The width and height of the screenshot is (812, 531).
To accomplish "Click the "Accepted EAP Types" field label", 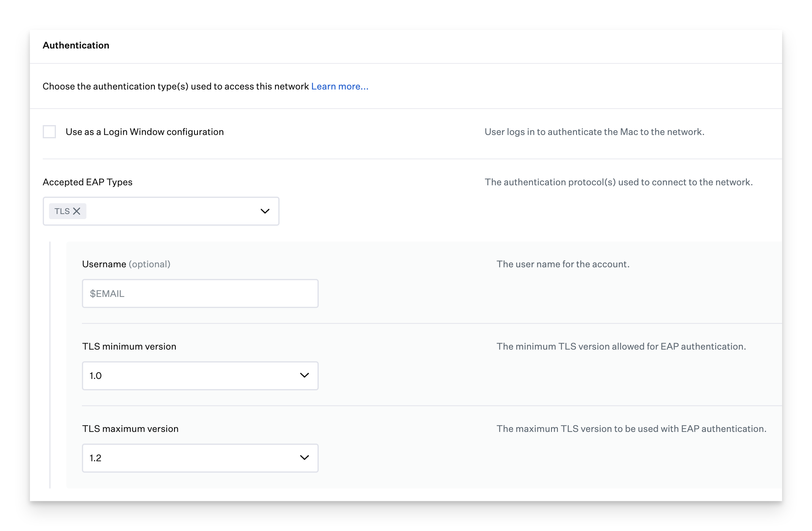I will [87, 182].
